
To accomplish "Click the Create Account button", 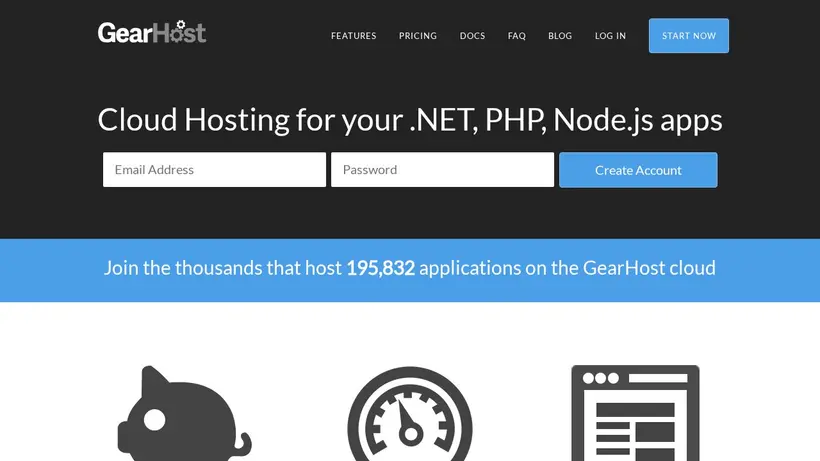I will (638, 170).
